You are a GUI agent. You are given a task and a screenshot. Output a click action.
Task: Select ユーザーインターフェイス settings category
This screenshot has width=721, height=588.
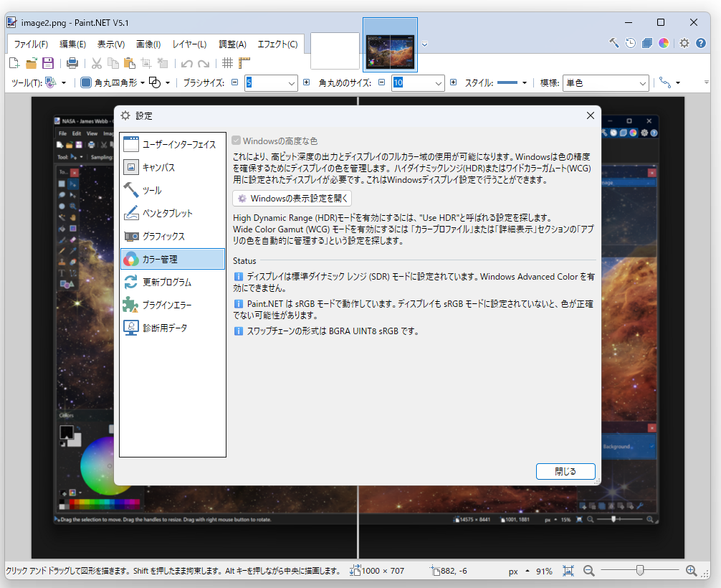(x=173, y=144)
